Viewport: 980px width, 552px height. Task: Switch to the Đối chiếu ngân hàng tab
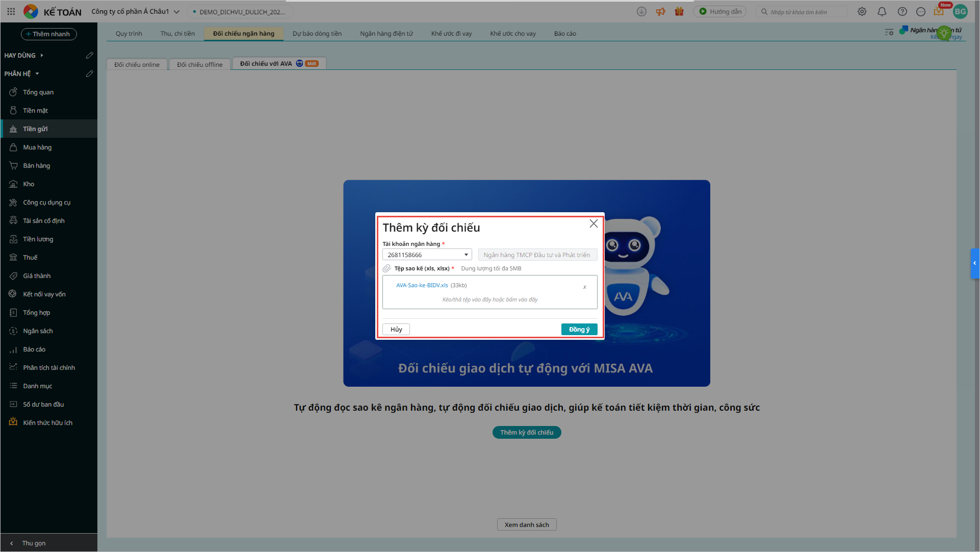coord(244,34)
